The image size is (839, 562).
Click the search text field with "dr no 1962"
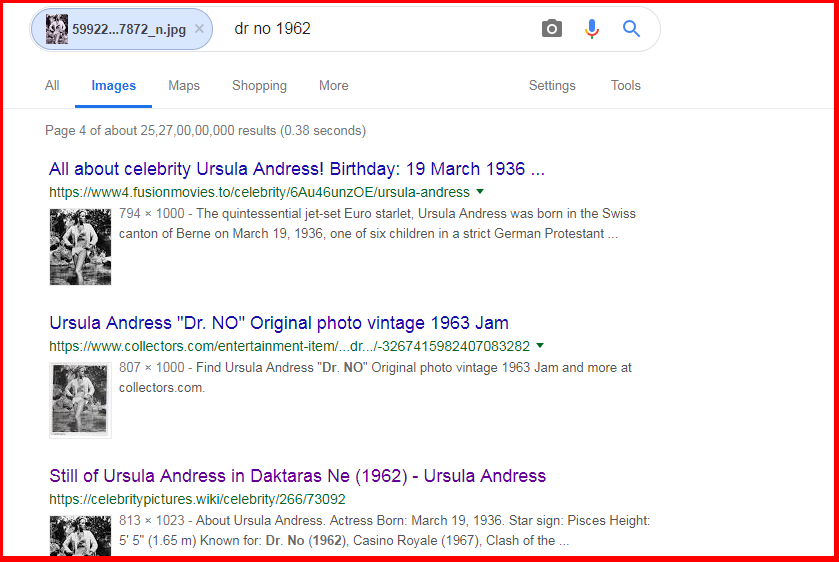pyautogui.click(x=380, y=29)
